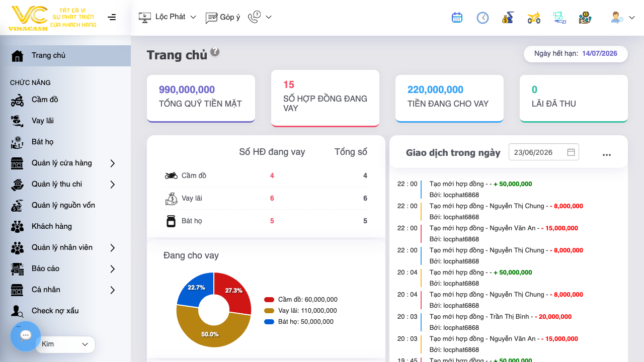644x362 pixels.
Task: Open the Lộc Phát store dropdown
Action: tap(167, 17)
